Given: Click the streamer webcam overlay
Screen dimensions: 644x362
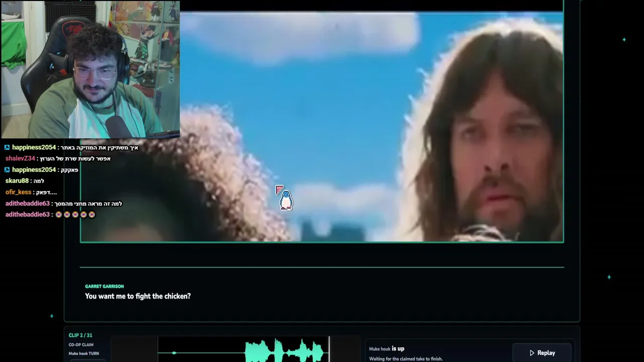Looking at the screenshot, I should tap(90, 69).
